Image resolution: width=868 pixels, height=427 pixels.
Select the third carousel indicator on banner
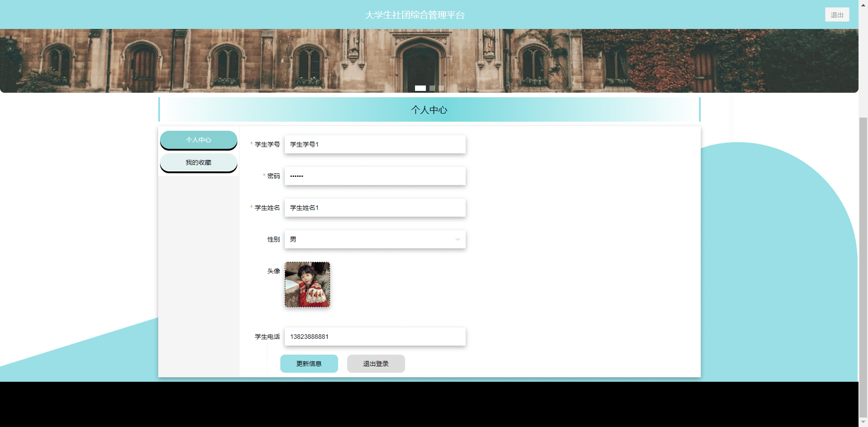coord(441,88)
